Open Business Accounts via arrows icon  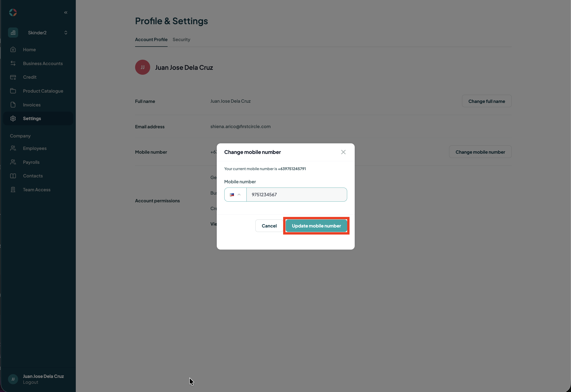(13, 63)
